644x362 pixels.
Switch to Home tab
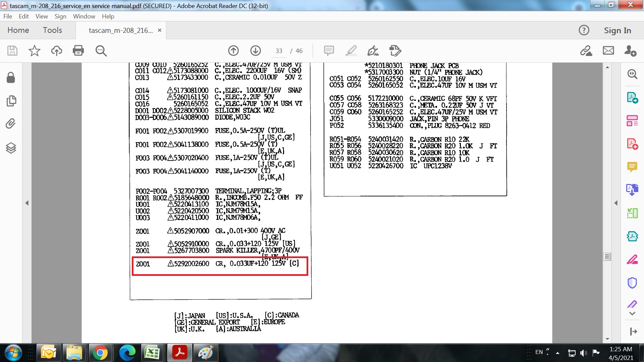tap(18, 30)
